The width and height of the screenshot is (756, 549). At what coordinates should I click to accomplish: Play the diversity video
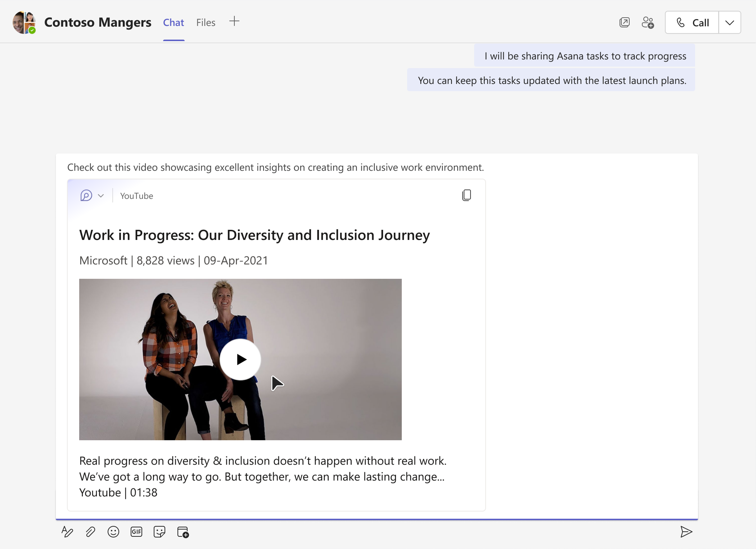(240, 359)
